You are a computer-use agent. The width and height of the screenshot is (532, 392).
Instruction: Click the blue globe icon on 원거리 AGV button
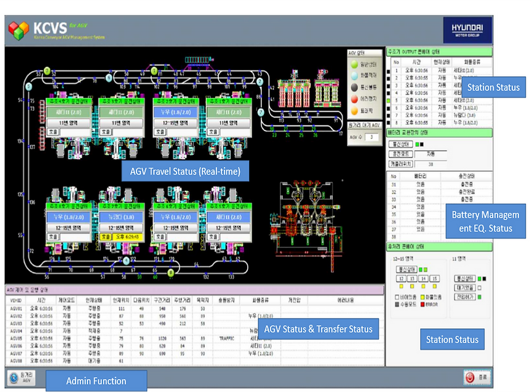click(14, 377)
